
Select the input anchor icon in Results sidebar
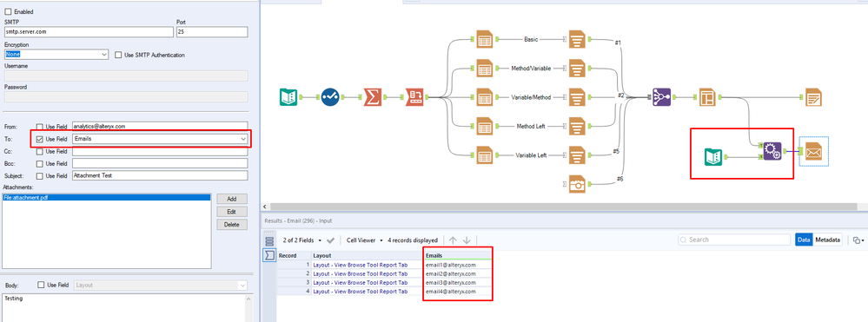tap(269, 256)
